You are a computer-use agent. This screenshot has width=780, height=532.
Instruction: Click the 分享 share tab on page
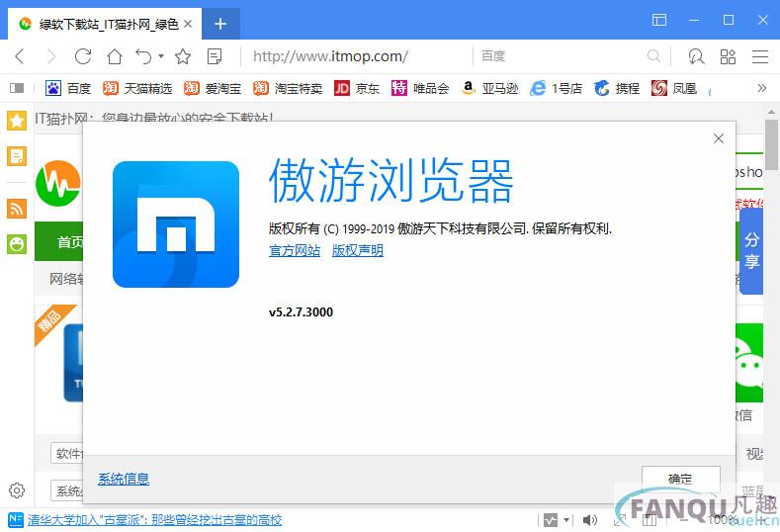[x=751, y=250]
